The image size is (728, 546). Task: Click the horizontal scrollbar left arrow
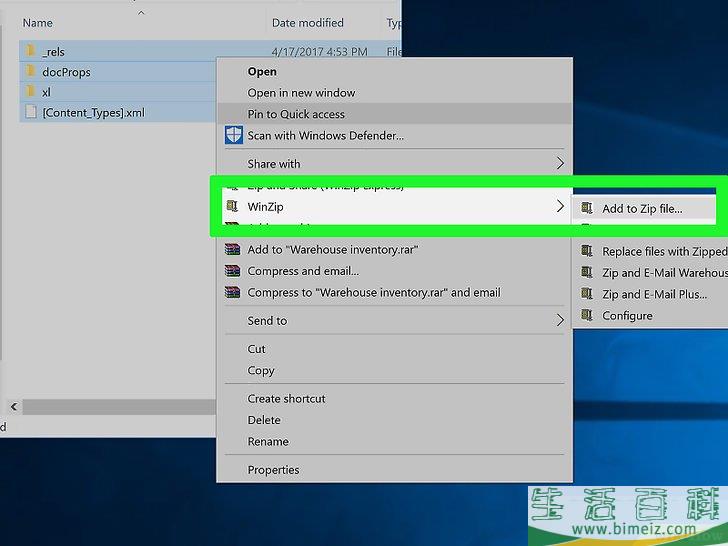pos(14,407)
